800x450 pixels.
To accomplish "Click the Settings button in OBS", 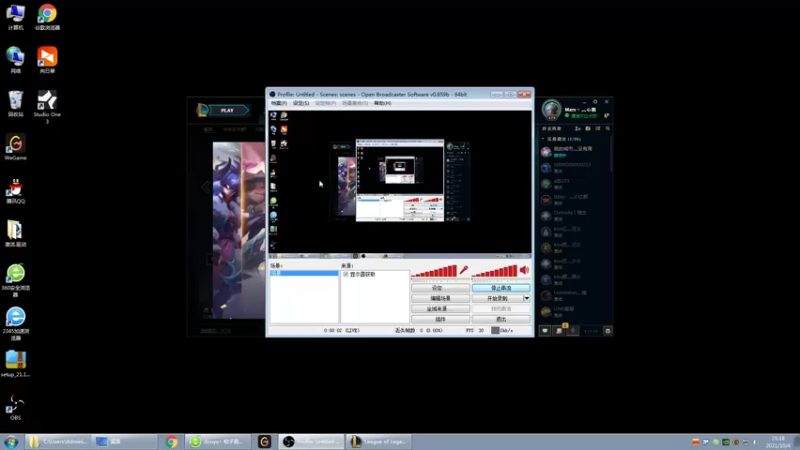I will coord(440,288).
